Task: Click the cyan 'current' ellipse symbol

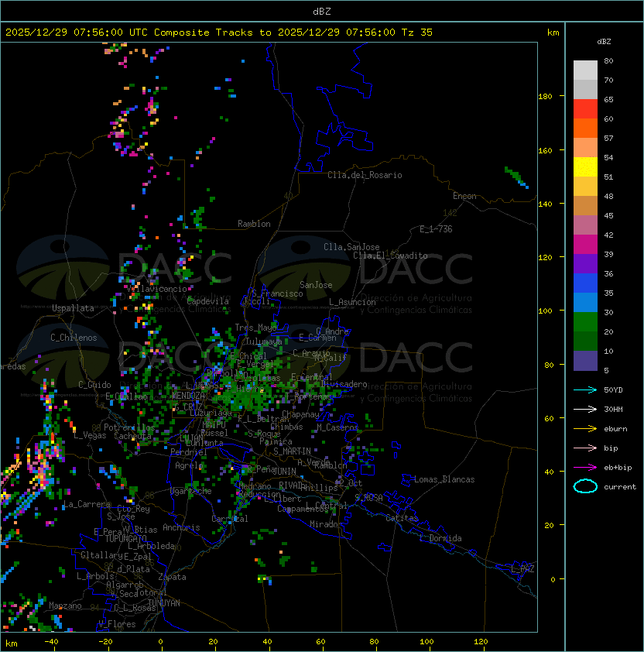Action: (x=585, y=486)
